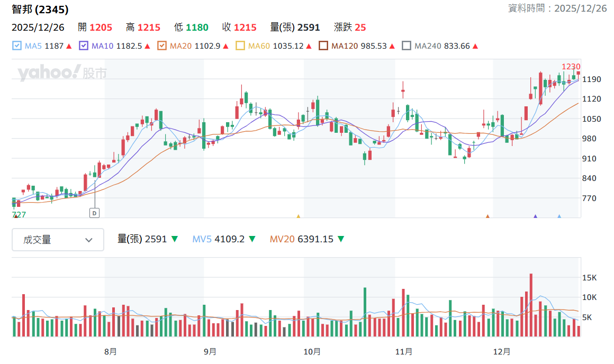
Task: Click the 10月 axis label
Action: click(312, 351)
